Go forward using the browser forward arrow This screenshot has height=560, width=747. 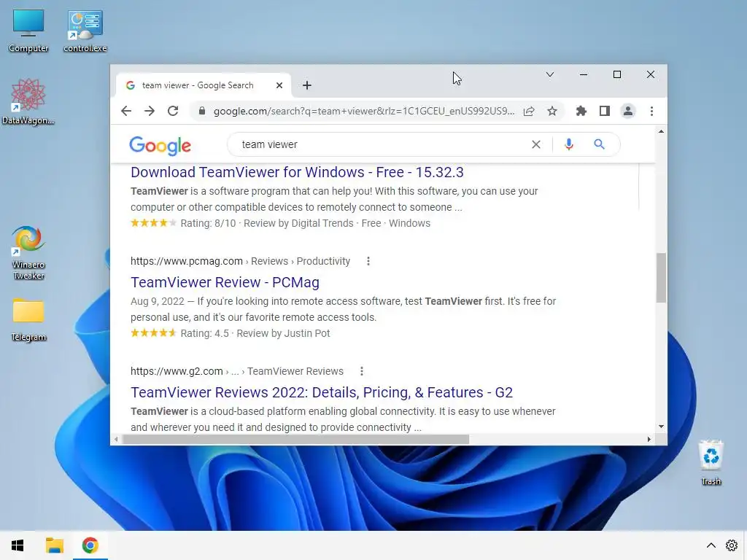(150, 111)
